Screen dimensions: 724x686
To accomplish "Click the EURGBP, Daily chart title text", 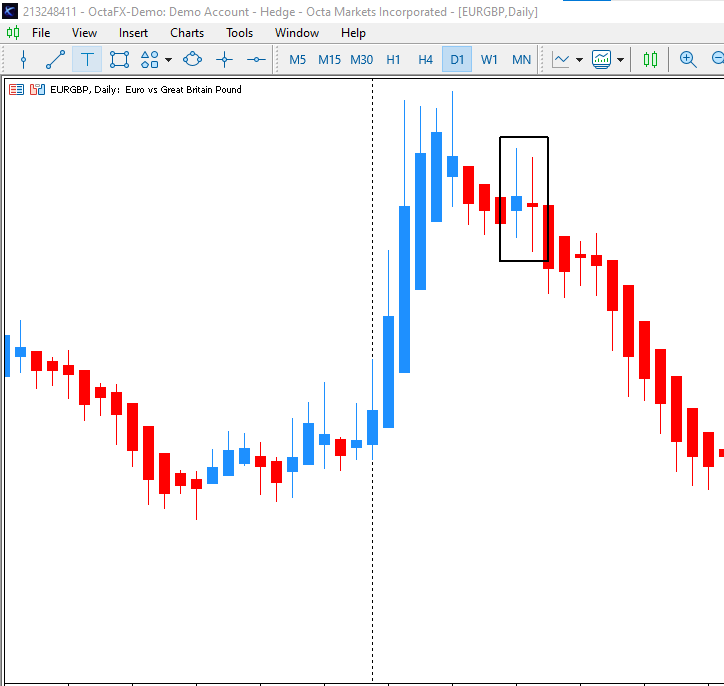I will coord(85,90).
